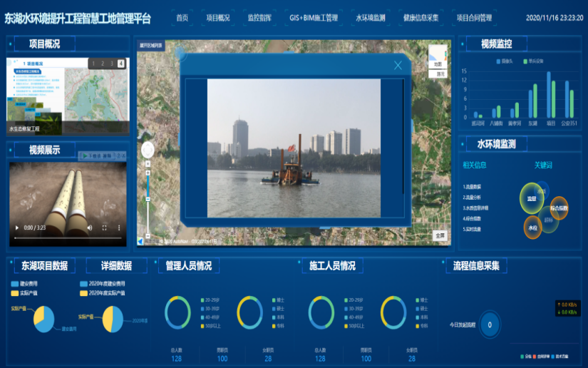This screenshot has height=368, width=588.
Task: Click the map pan compass control
Action: (x=148, y=150)
